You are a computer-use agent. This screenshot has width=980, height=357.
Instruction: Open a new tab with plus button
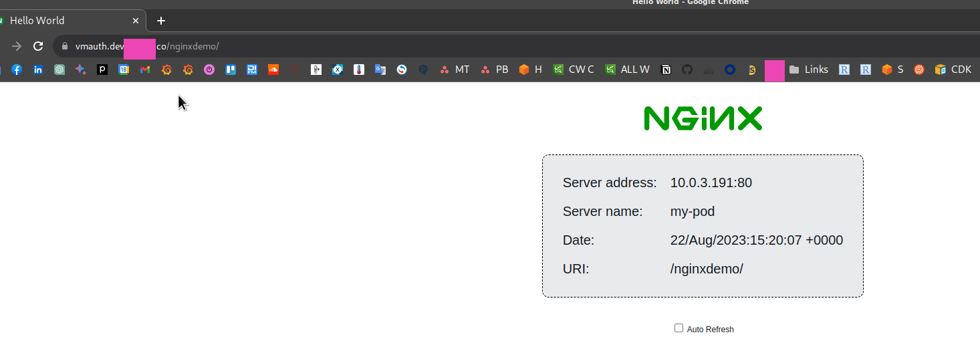pyautogui.click(x=161, y=21)
